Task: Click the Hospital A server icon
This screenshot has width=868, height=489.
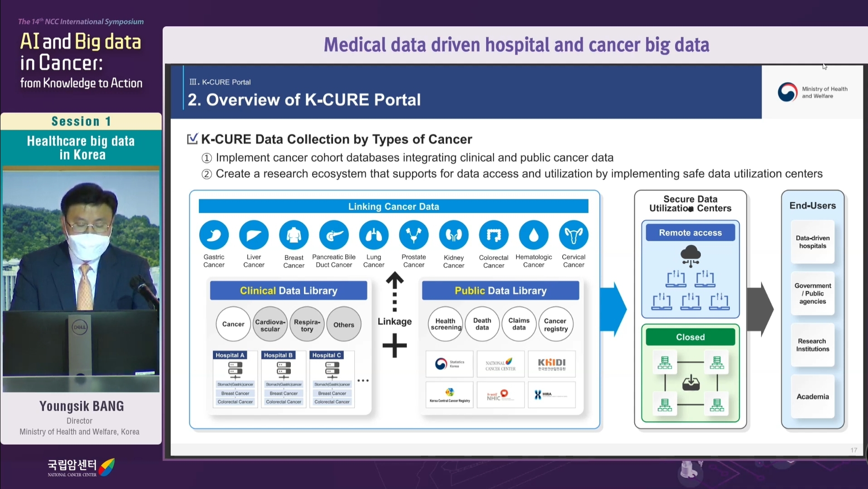Action: (x=235, y=370)
